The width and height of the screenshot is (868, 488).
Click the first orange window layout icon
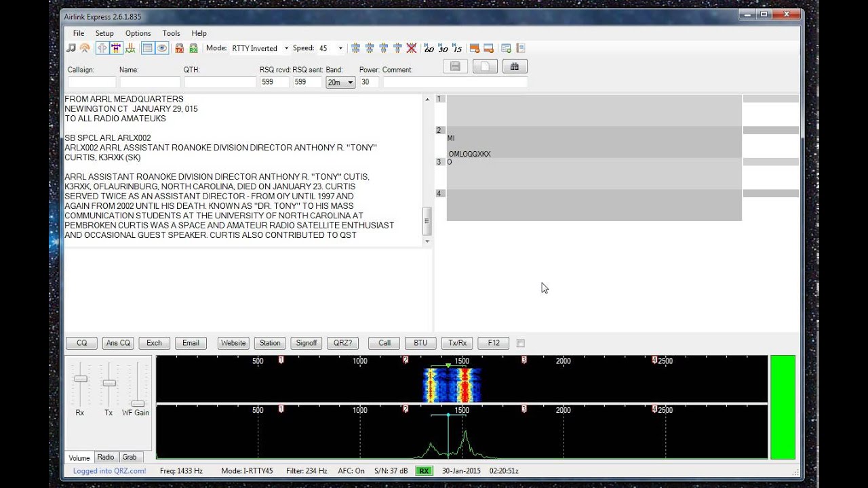(475, 48)
